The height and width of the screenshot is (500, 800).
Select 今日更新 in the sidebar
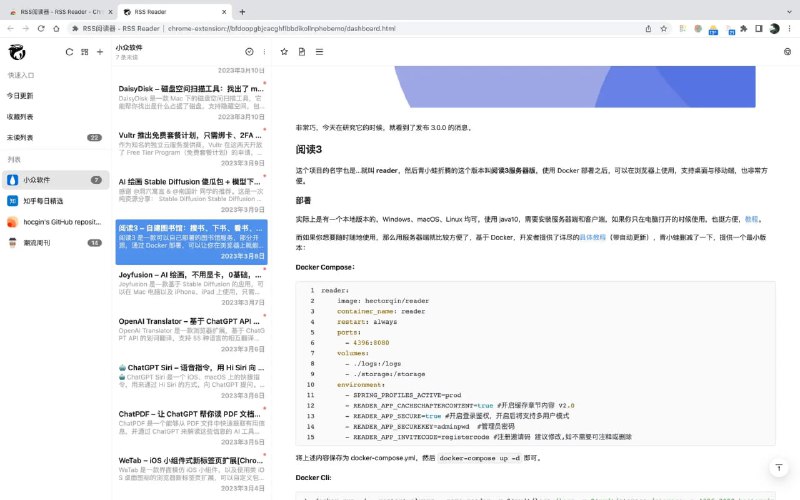click(x=20, y=95)
